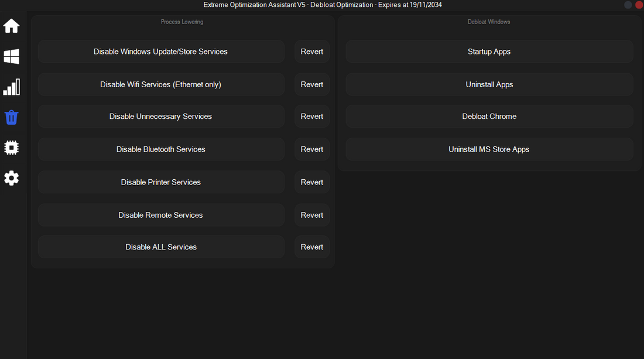Screen dimensions: 644x359
Task: Open the Windows optimization section via the Windows logo icon
Action: pyautogui.click(x=12, y=56)
